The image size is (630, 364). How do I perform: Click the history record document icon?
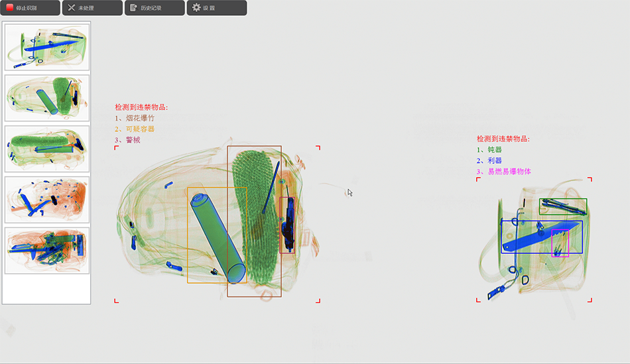tap(133, 8)
